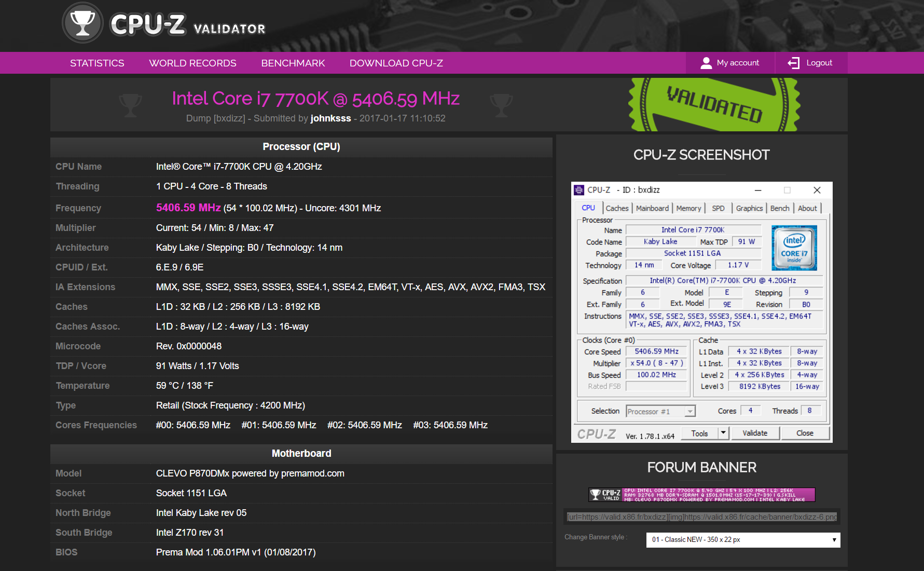Switch to the CPU tab in CPU-Z
This screenshot has width=924, height=571.
coord(588,208)
